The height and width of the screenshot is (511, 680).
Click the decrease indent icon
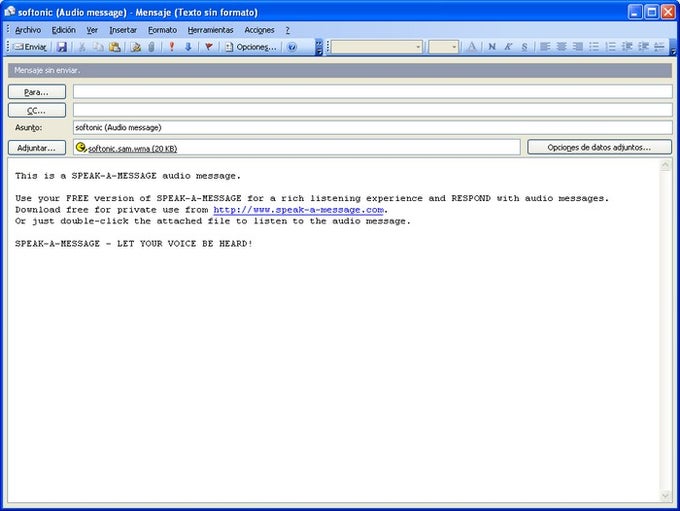[x=627, y=47]
